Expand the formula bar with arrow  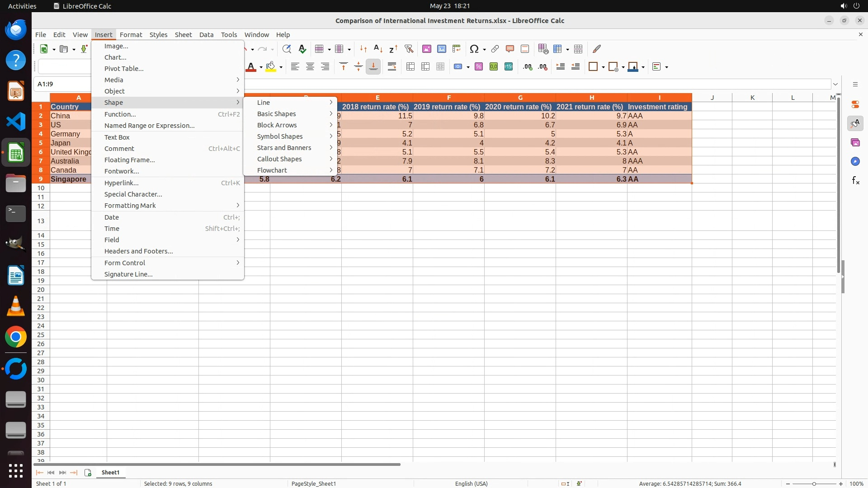pyautogui.click(x=835, y=84)
